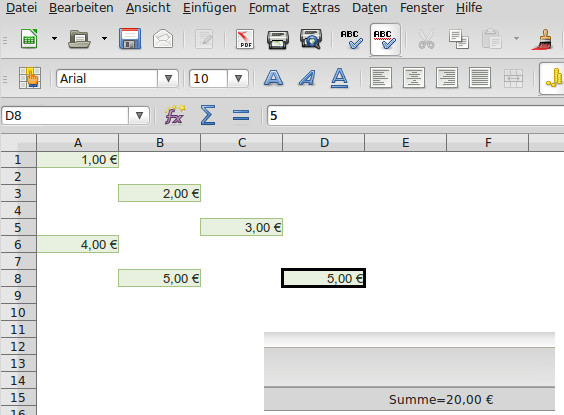The width and height of the screenshot is (564, 415).
Task: Open the Page Preview icon
Action: (311, 39)
